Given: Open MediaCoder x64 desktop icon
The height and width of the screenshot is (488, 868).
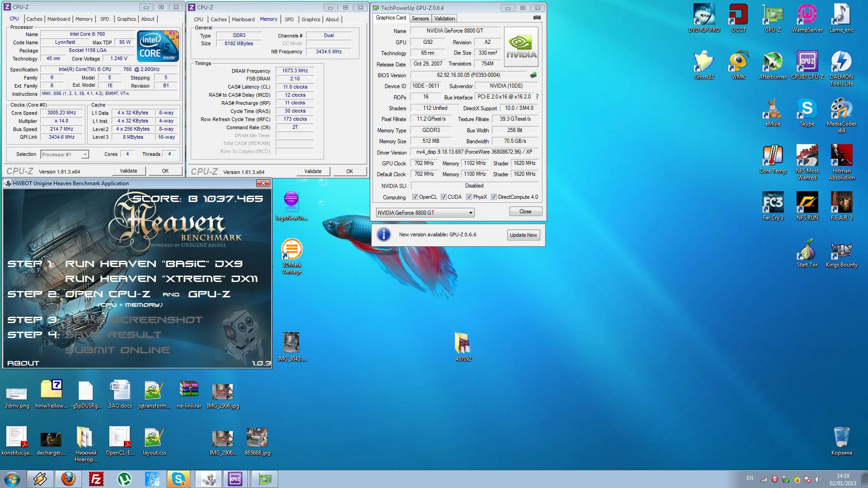Looking at the screenshot, I should (841, 115).
